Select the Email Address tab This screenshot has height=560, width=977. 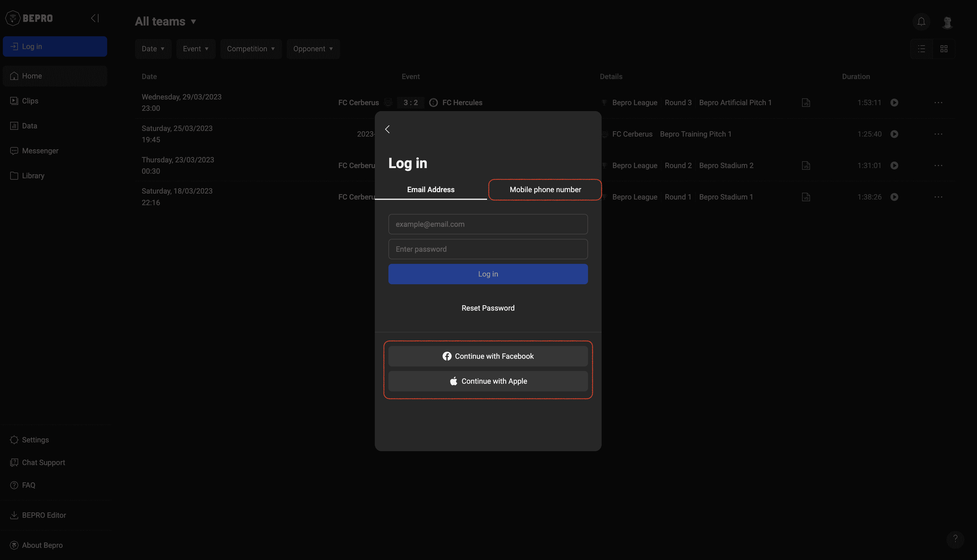click(x=431, y=190)
